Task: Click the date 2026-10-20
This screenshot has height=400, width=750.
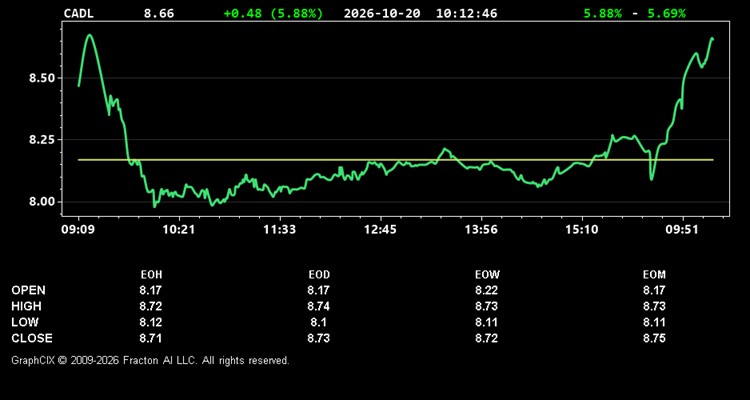Action: coord(382,13)
